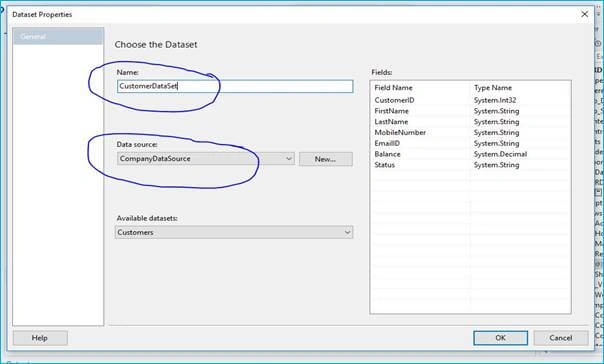Select the Field Name column header
The image size is (604, 364).
click(x=393, y=88)
